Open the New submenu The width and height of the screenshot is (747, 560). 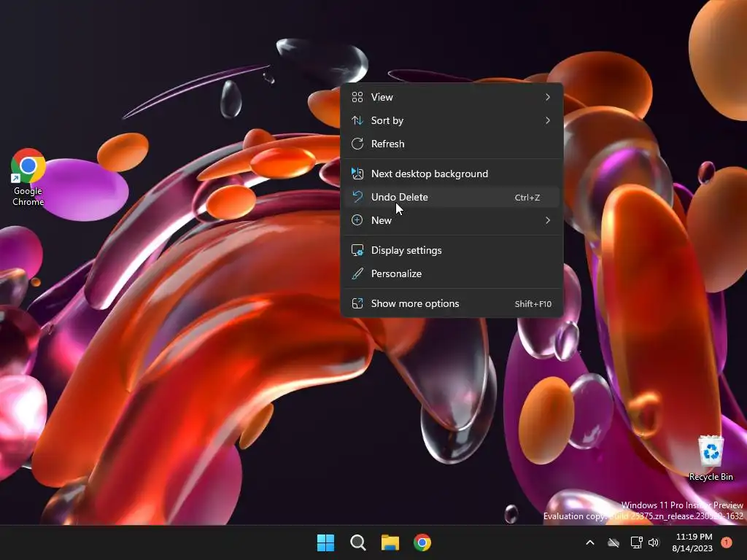(452, 220)
